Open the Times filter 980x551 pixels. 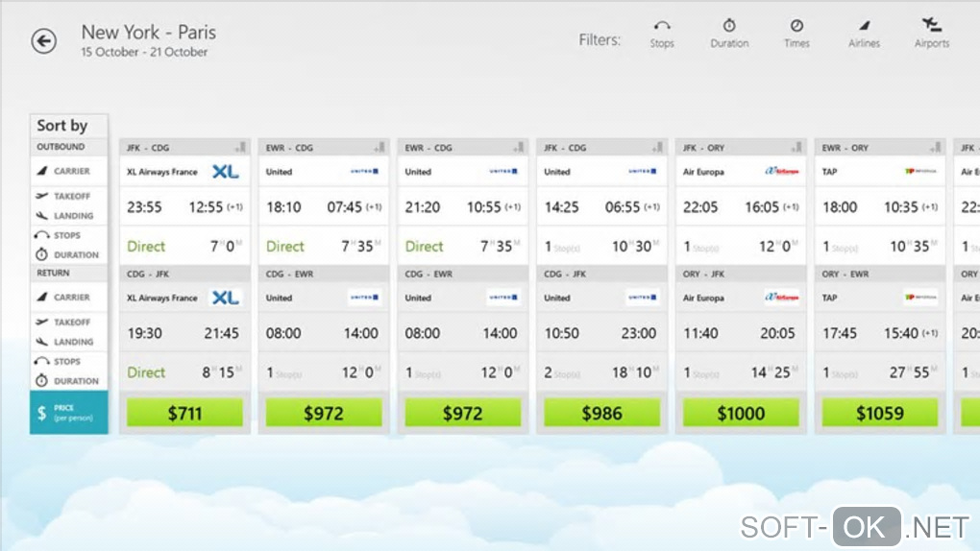[796, 34]
